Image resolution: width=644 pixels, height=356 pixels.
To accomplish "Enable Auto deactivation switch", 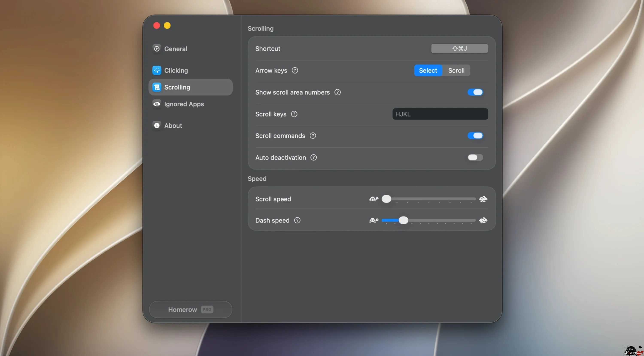I will click(x=475, y=157).
